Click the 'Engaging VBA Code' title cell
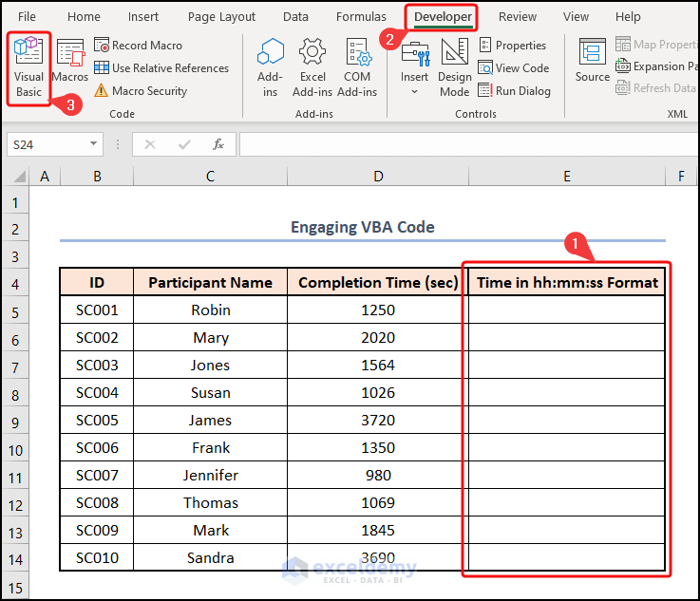Viewport: 700px width, 601px height. tap(363, 228)
